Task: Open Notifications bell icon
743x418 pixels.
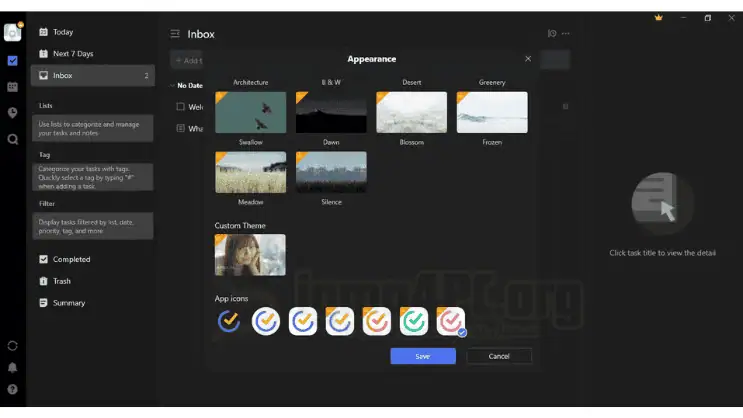Action: click(x=13, y=367)
